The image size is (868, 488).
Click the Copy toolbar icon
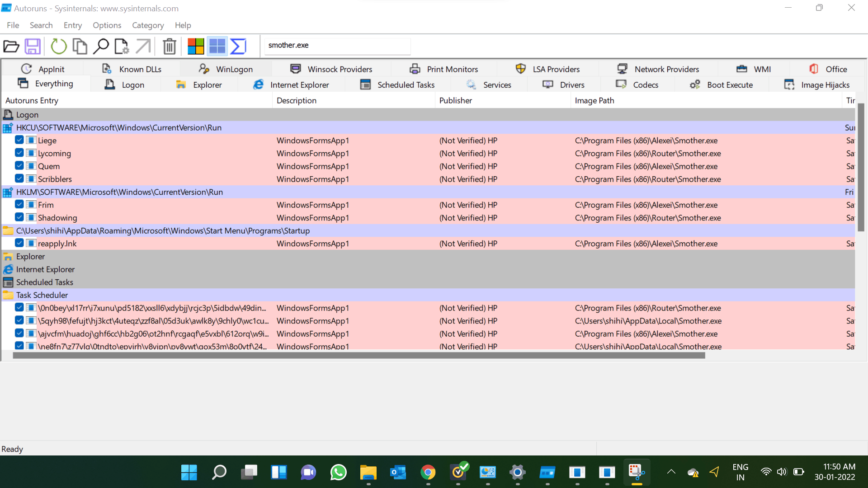[x=80, y=46]
